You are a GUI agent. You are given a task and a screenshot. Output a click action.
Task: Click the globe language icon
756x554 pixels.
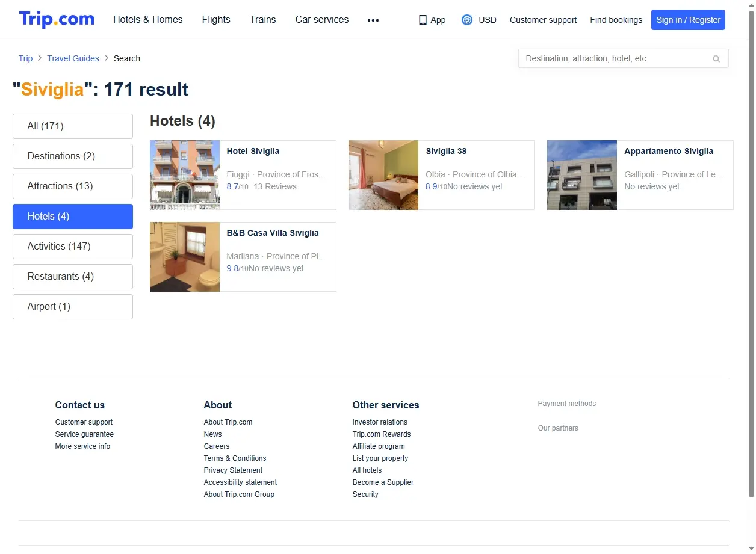click(x=467, y=20)
